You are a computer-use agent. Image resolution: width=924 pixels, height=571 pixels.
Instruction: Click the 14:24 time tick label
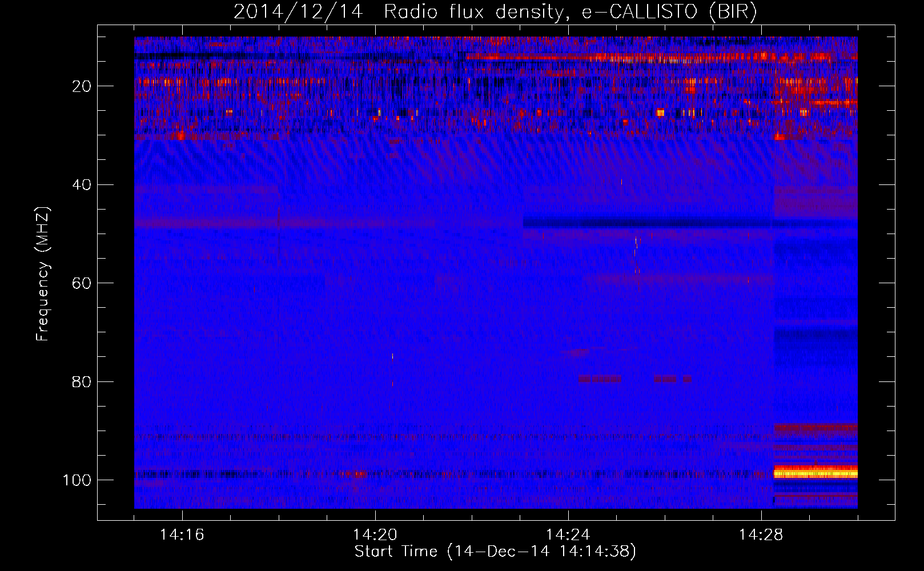pos(568,535)
